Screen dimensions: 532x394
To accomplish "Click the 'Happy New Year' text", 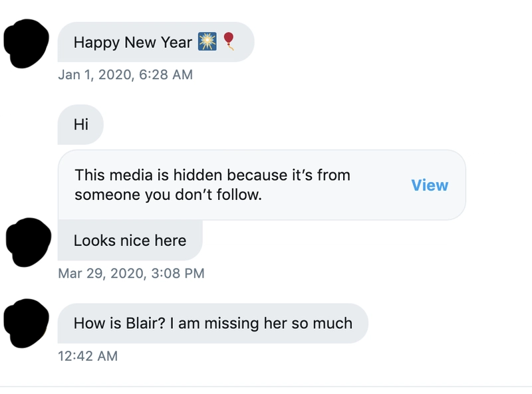I will click(x=132, y=43).
